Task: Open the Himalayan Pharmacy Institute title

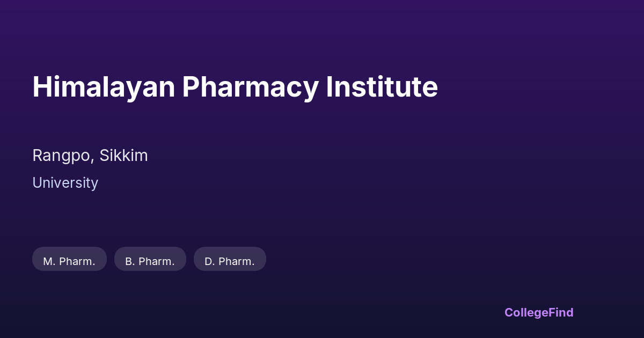Action: pos(235,87)
